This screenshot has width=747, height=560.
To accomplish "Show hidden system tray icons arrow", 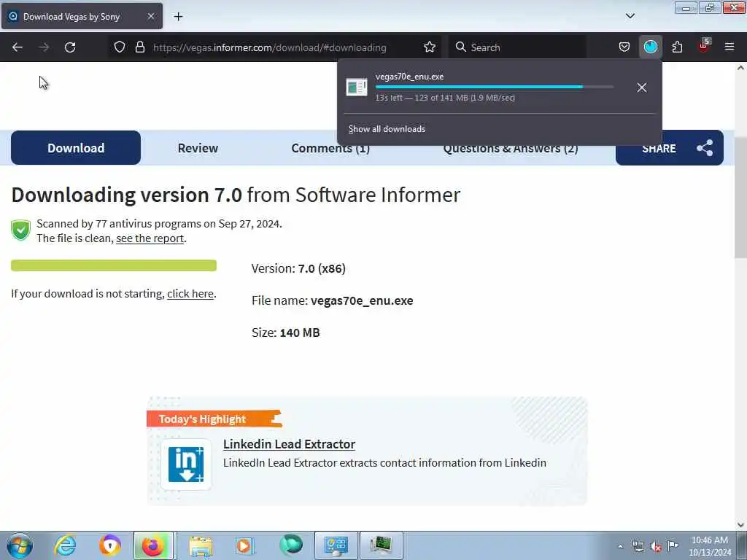I will coord(620,546).
